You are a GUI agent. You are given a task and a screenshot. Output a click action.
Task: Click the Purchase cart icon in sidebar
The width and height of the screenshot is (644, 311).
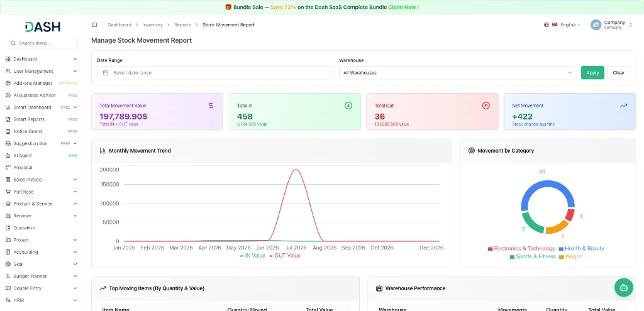(8, 192)
